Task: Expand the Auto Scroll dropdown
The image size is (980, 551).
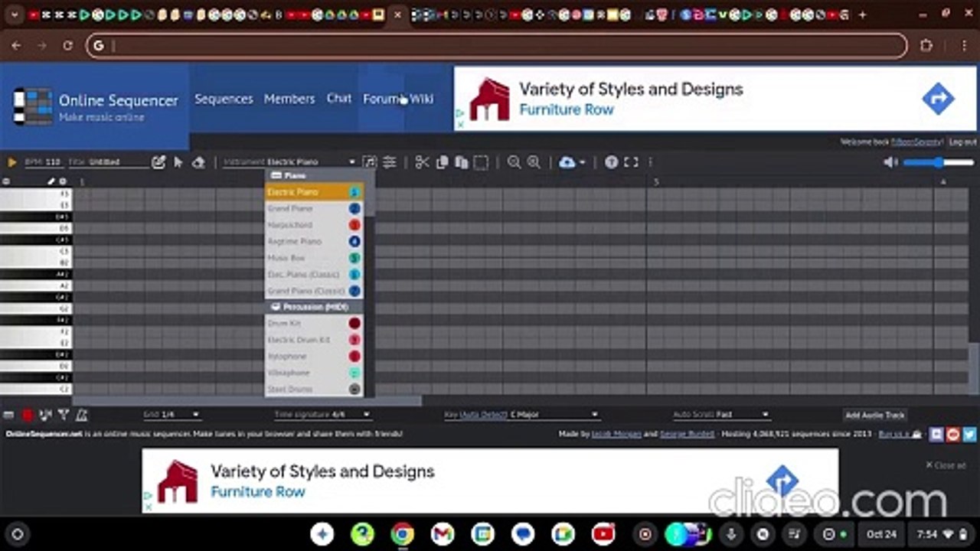Action: tap(741, 415)
